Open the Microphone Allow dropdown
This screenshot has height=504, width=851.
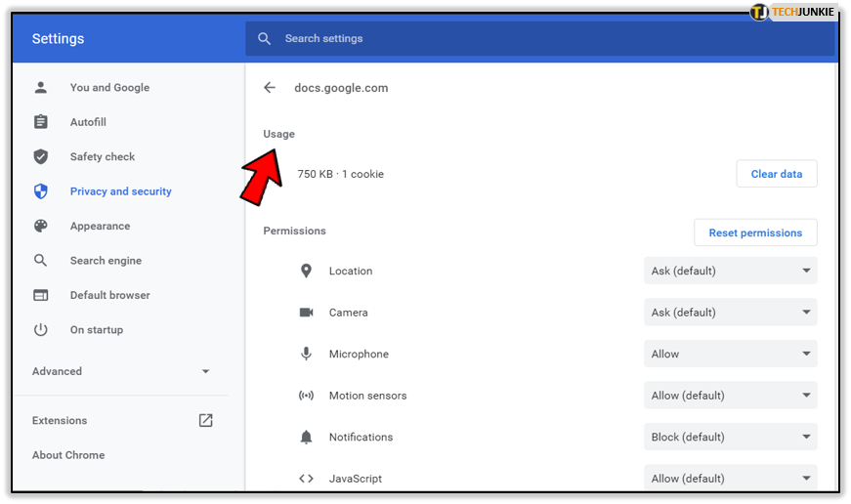click(731, 354)
